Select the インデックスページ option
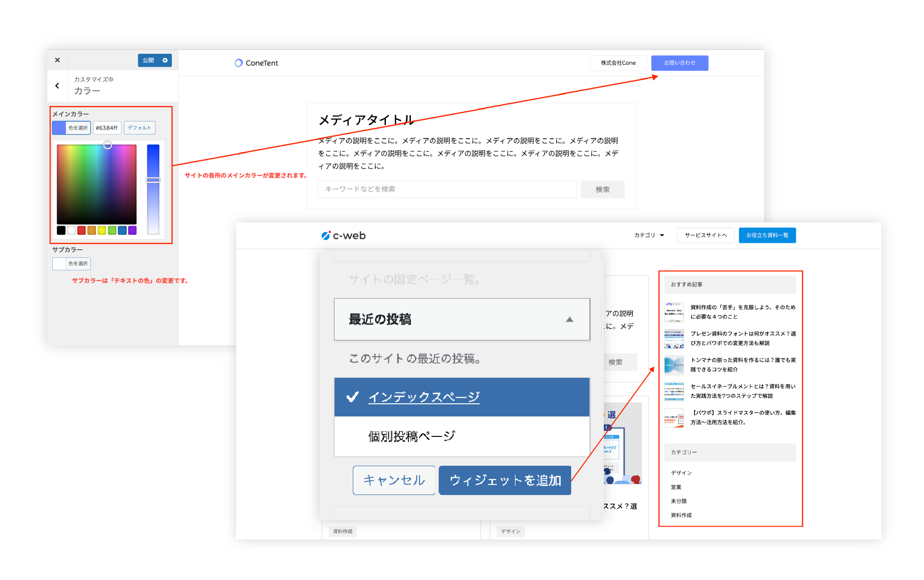This screenshot has width=924, height=580. (462, 397)
